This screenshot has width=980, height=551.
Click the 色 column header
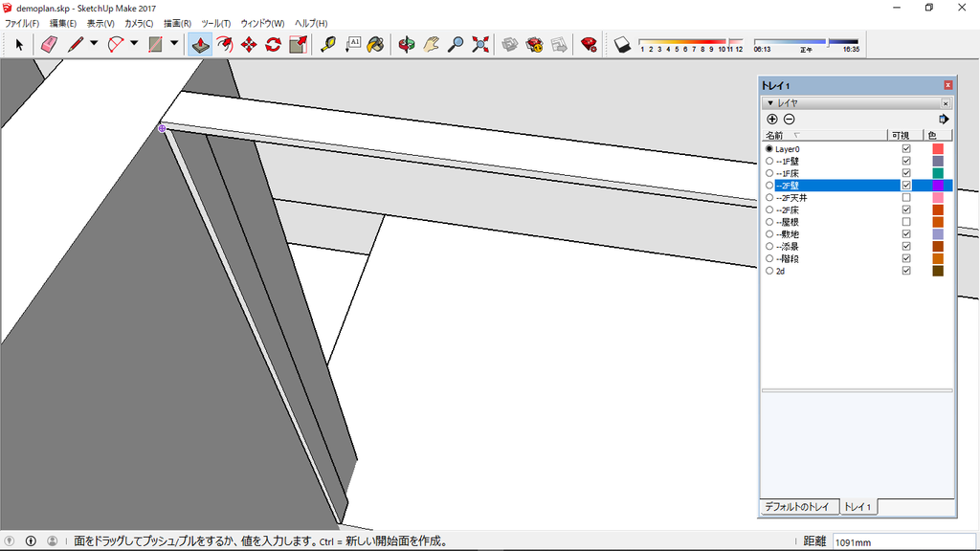[x=938, y=136]
